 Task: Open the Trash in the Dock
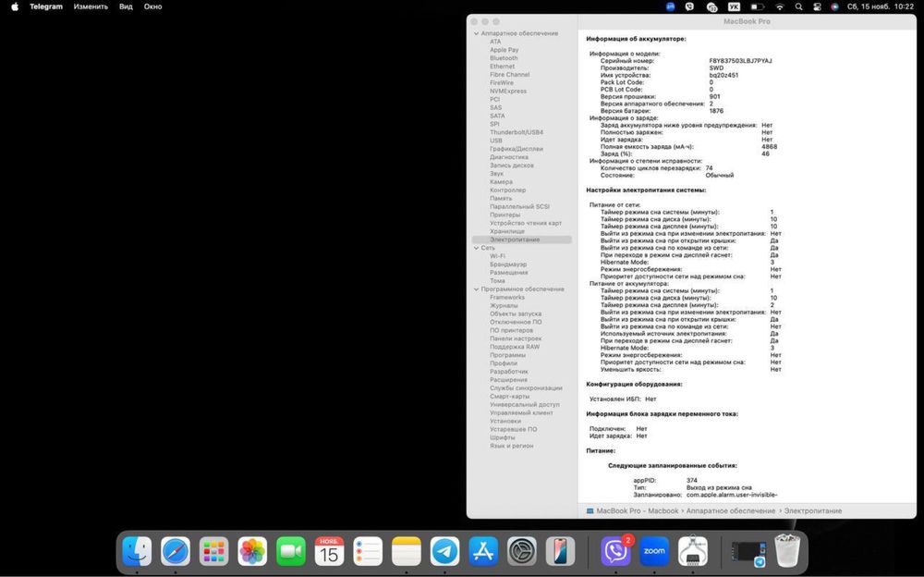click(x=787, y=550)
